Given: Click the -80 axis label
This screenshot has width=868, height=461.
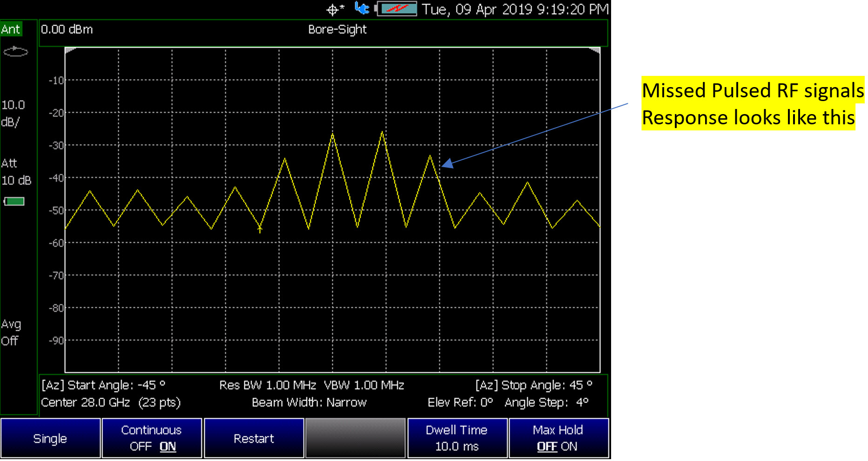Looking at the screenshot, I should pos(56,308).
